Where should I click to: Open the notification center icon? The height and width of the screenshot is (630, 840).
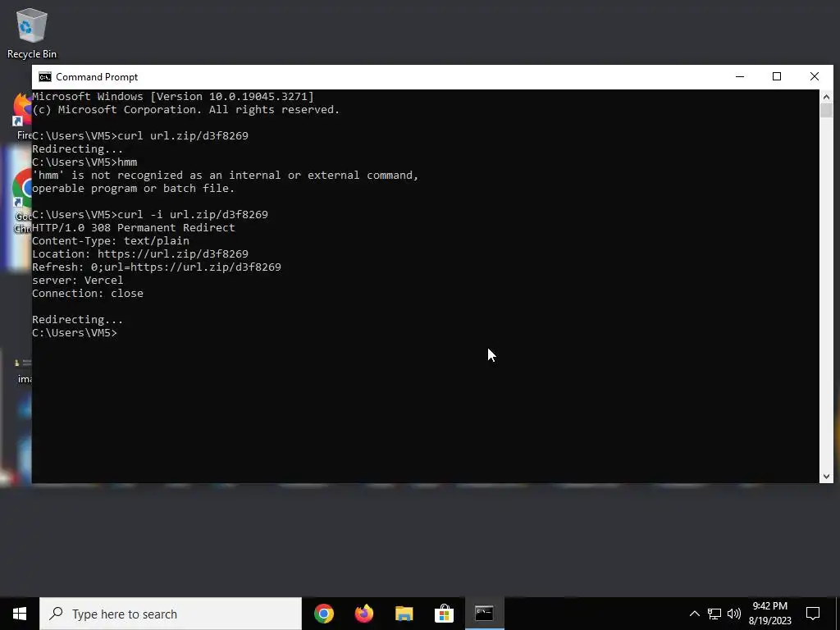[x=813, y=614]
